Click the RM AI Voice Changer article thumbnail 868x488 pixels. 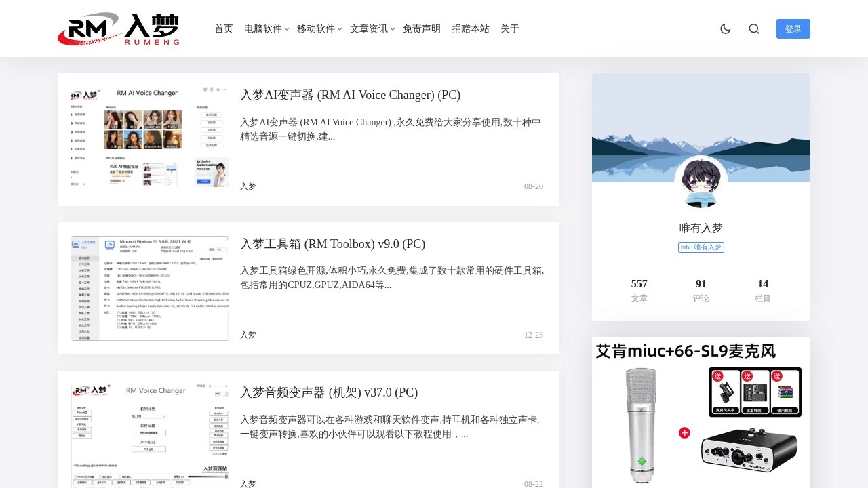[150, 139]
